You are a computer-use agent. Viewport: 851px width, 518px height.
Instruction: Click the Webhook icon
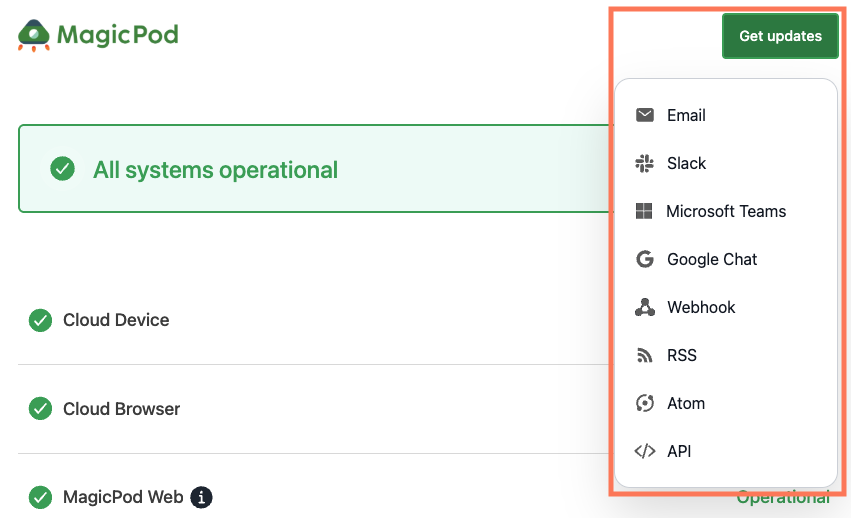(645, 307)
